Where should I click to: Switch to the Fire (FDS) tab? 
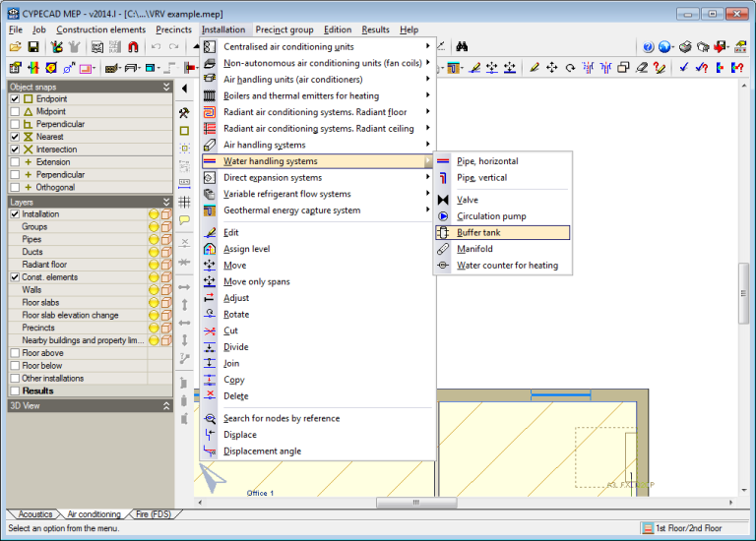(154, 514)
